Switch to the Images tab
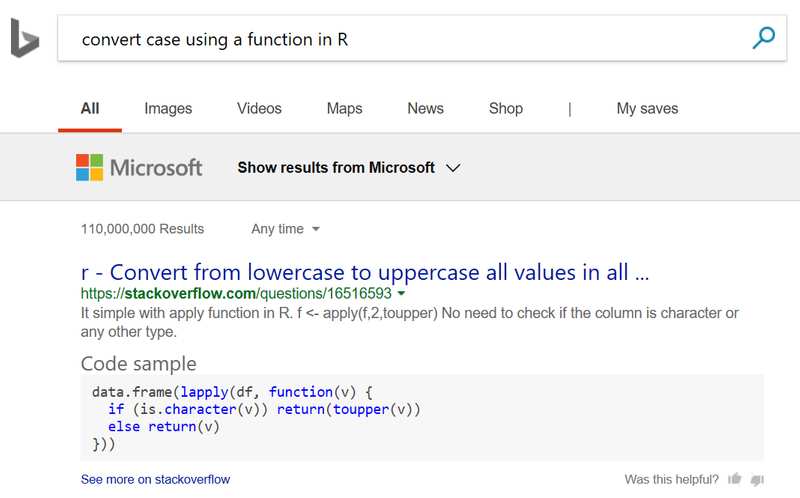The image size is (800, 498). (168, 108)
